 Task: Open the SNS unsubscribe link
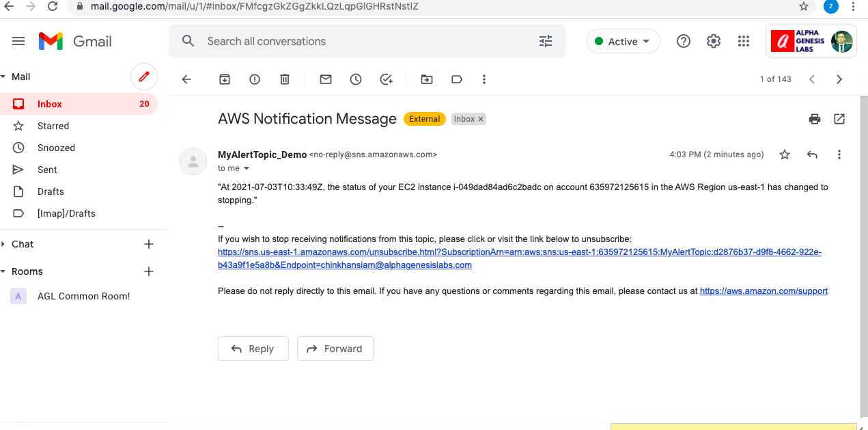(520, 258)
